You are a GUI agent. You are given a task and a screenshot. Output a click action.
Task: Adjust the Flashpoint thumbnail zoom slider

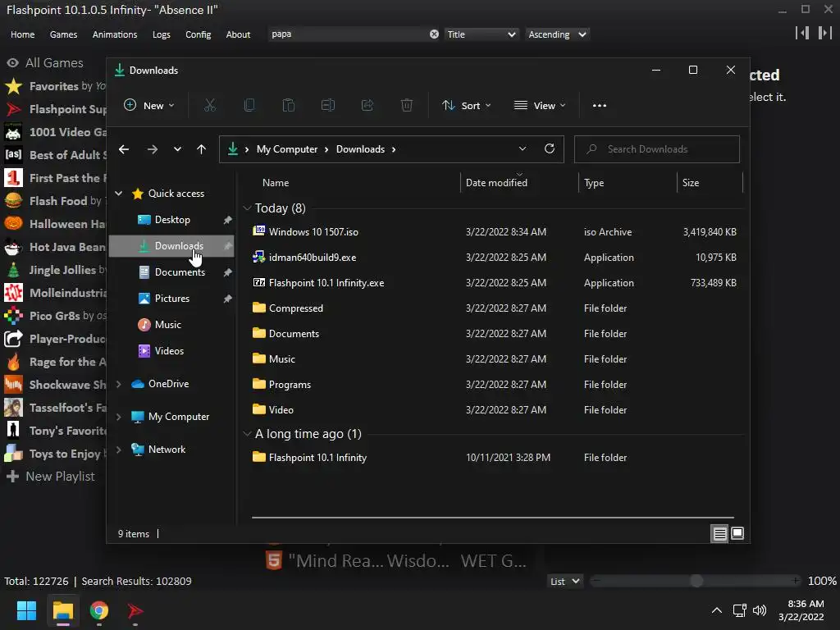[696, 582]
